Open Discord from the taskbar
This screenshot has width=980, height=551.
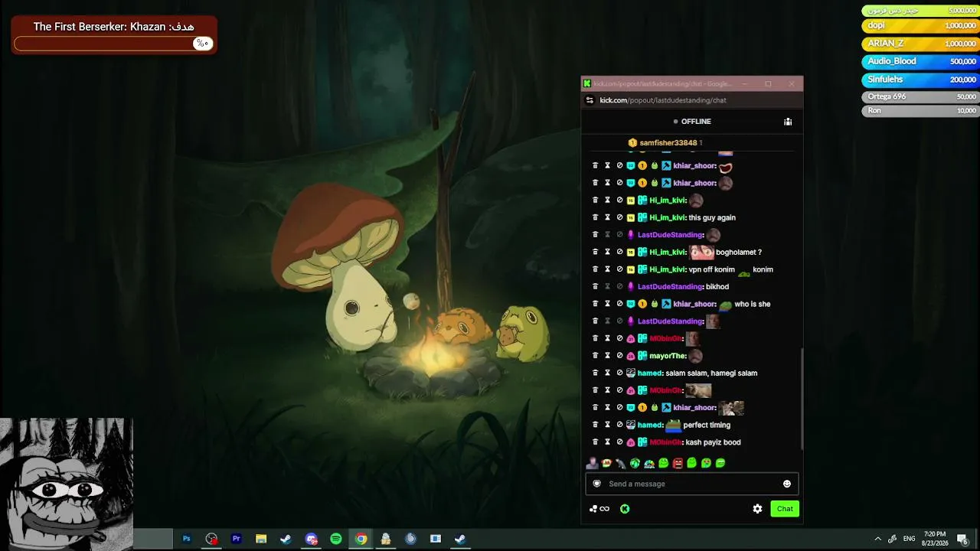(311, 539)
